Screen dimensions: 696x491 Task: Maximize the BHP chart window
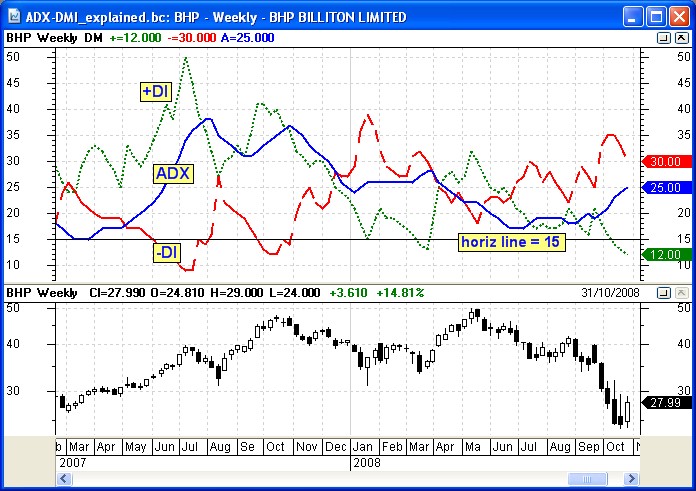coord(656,17)
